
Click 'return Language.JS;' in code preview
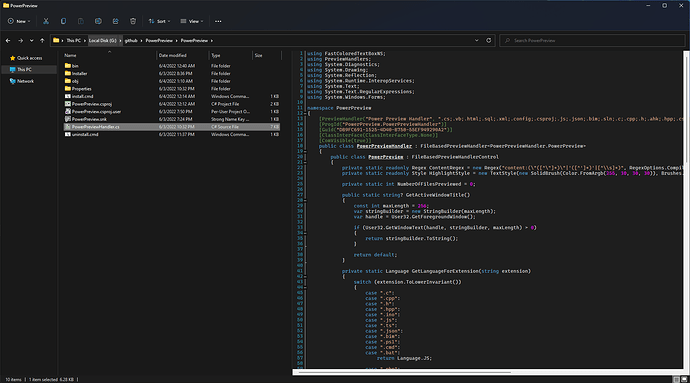(x=404, y=358)
